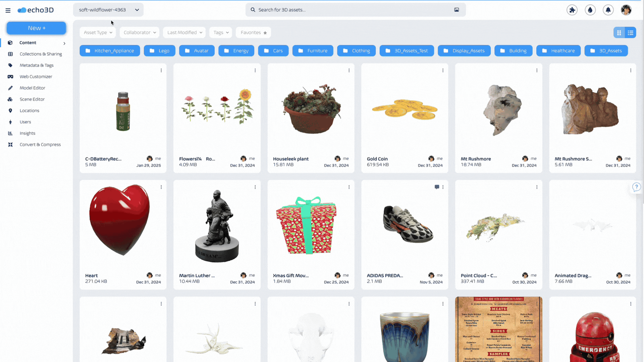Screen dimensions: 644x362
Task: Expand the Asset Type dropdown
Action: [97, 32]
